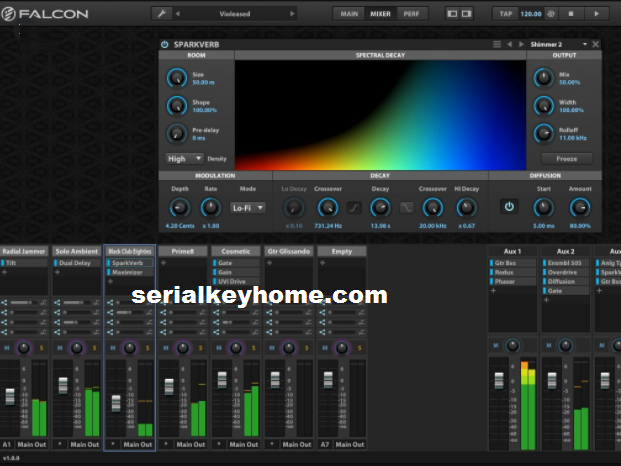Image resolution: width=621 pixels, height=466 pixels.
Task: Switch to the MAIN tab
Action: [x=349, y=14]
